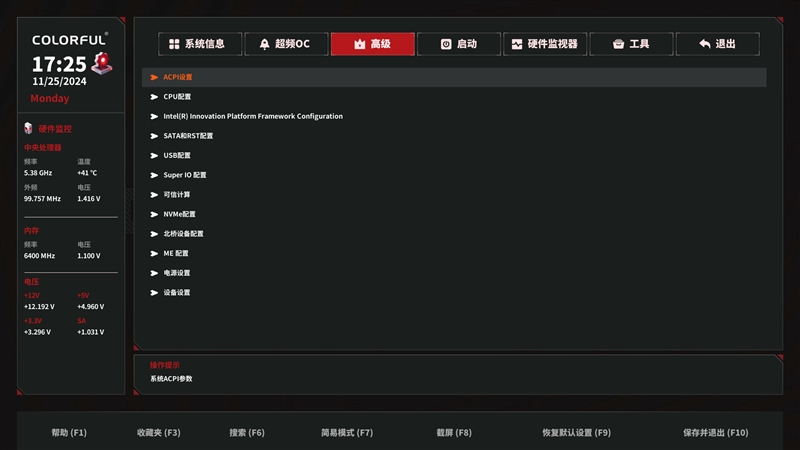Expand the ME 配置 arrow

(x=154, y=253)
